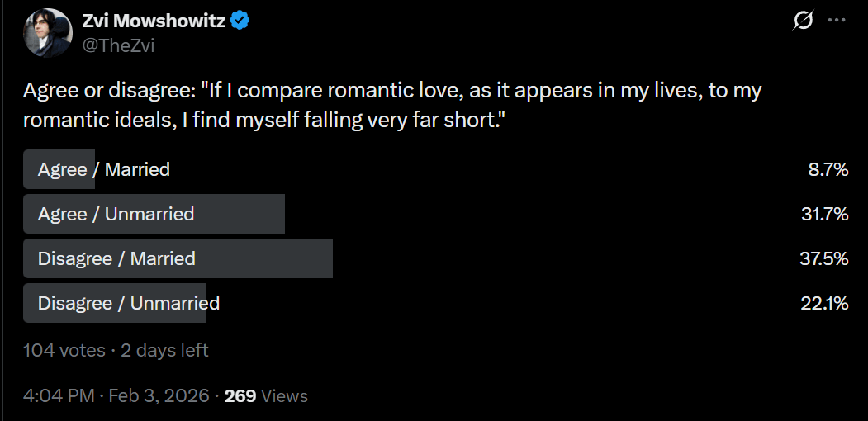868x421 pixels.
Task: Open the three-dot more options menu
Action: tap(836, 21)
